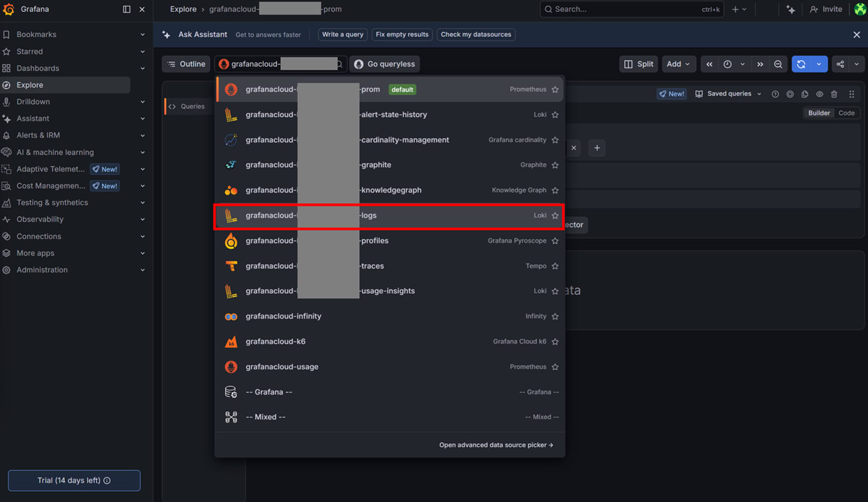Open the time picker clock icon
Viewport: 868px width, 502px height.
click(727, 64)
